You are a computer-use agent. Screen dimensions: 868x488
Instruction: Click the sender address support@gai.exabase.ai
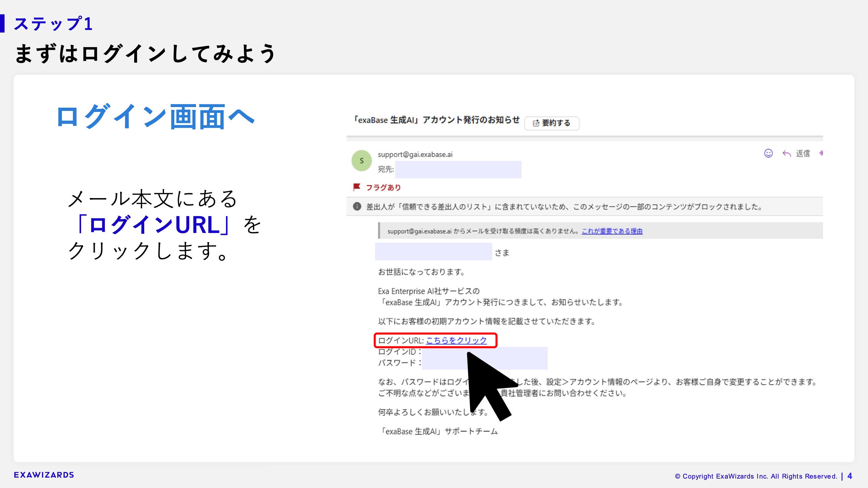pos(415,155)
